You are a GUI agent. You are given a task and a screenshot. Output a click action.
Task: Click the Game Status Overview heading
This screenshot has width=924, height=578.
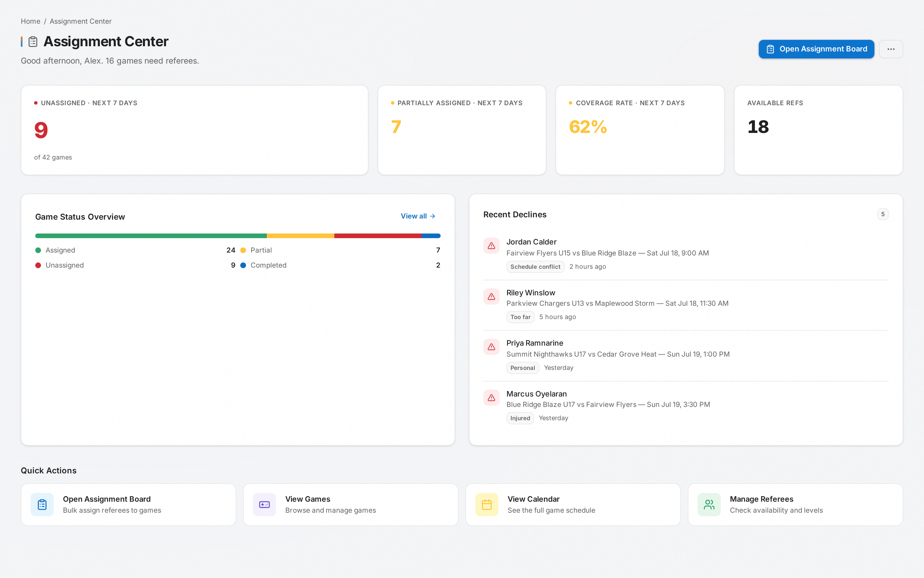[x=80, y=217]
